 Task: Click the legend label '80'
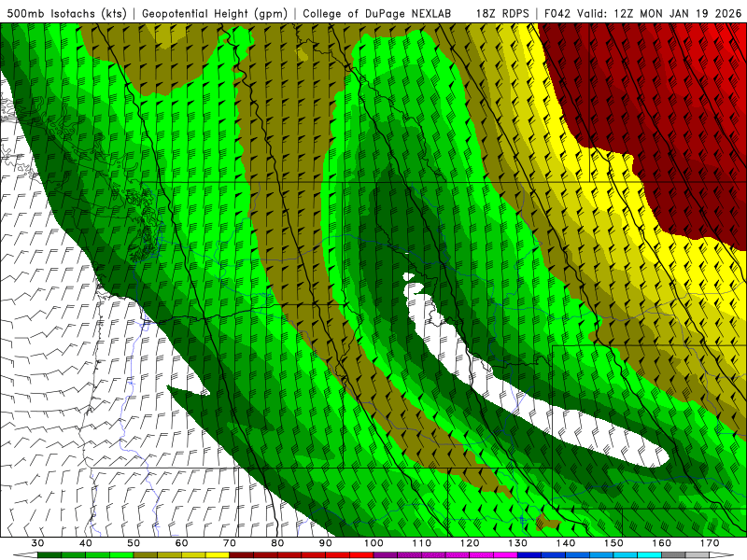pyautogui.click(x=277, y=543)
